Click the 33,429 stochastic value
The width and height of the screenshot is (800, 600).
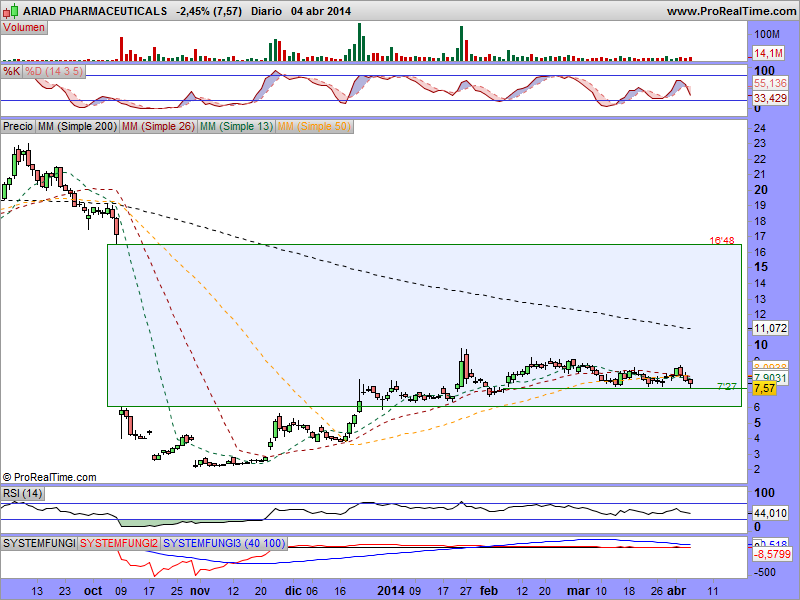770,97
